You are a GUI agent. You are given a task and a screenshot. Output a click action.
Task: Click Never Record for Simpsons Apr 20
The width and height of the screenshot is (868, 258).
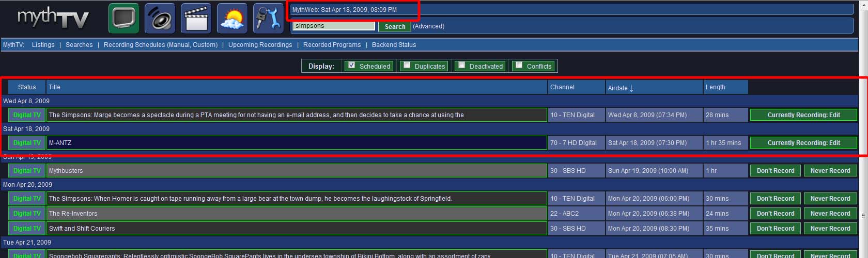tap(830, 199)
